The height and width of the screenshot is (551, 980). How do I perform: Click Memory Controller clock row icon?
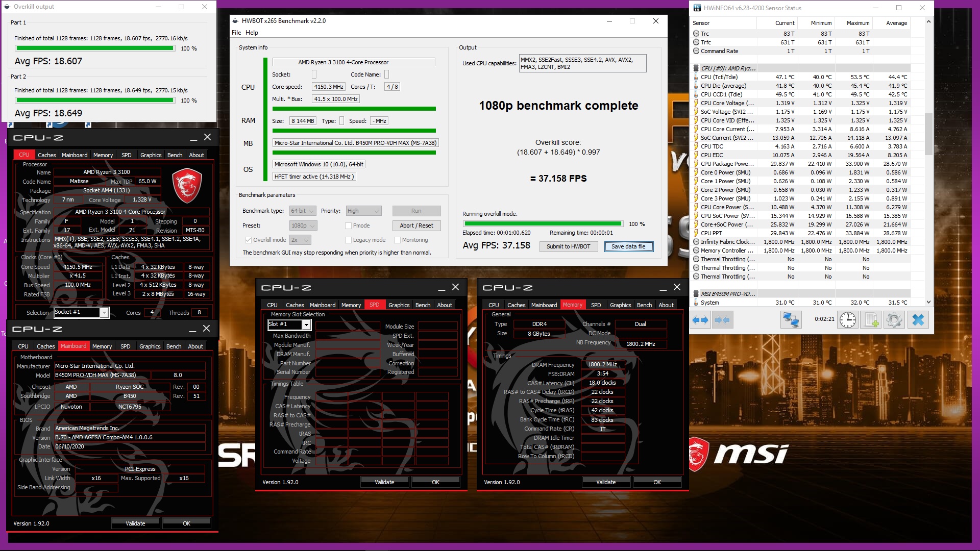(696, 251)
